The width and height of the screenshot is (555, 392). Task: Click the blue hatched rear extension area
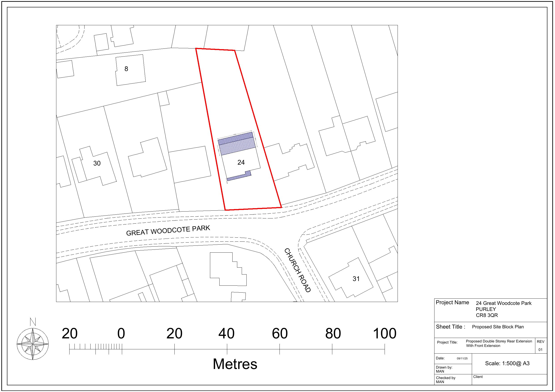pyautogui.click(x=237, y=144)
